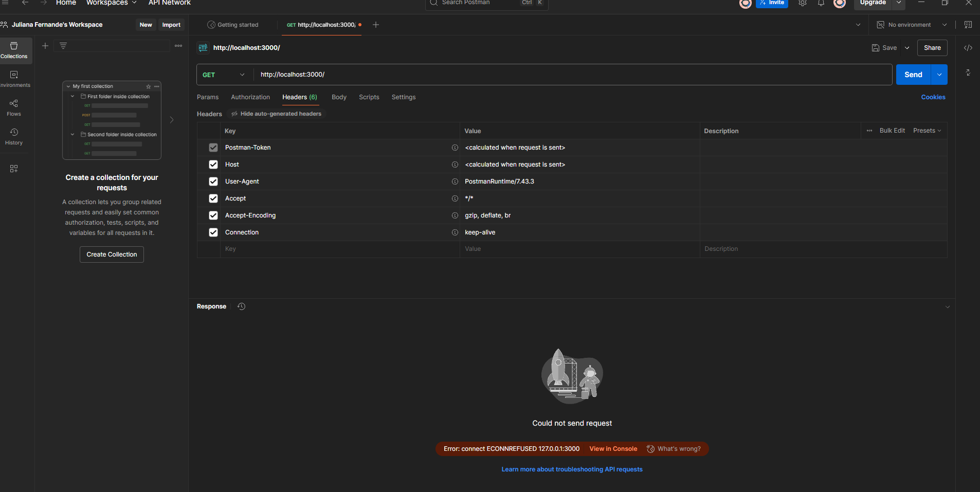Open the Collections sidebar panel
The width and height of the screenshot is (980, 492).
tap(14, 50)
